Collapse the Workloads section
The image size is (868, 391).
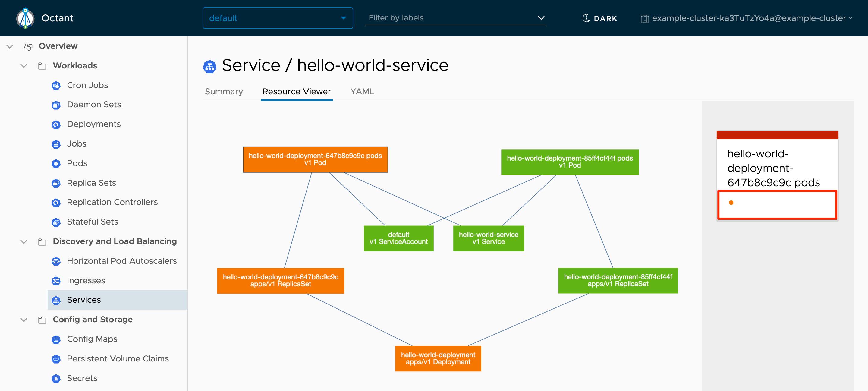coord(24,66)
